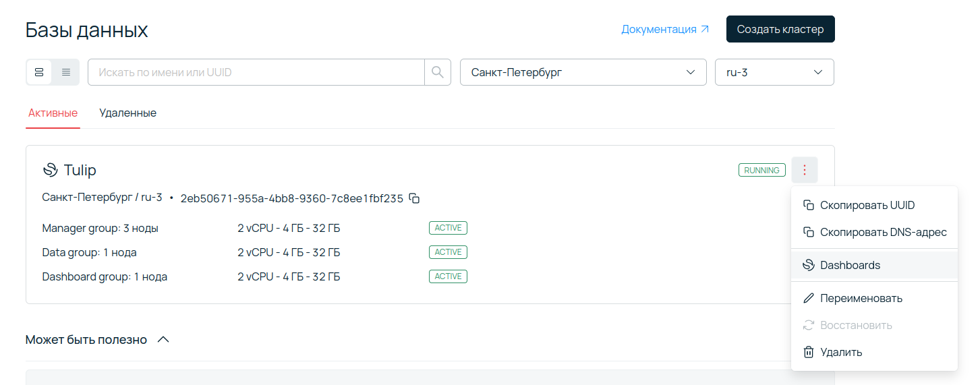Select Восстановить in the context menu
The image size is (980, 385).
point(874,325)
